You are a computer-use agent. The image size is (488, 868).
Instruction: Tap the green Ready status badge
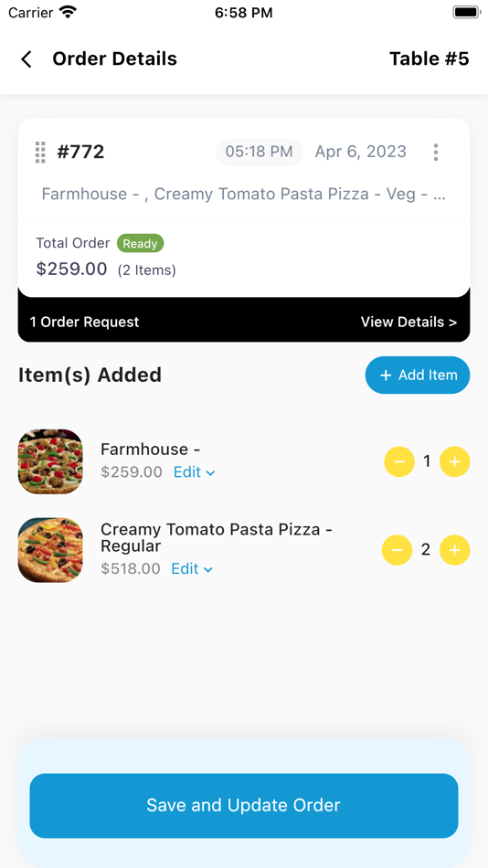tap(140, 244)
